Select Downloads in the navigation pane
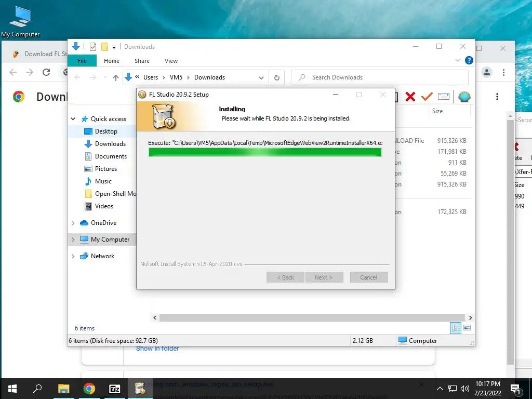532x399 pixels. pyautogui.click(x=110, y=144)
